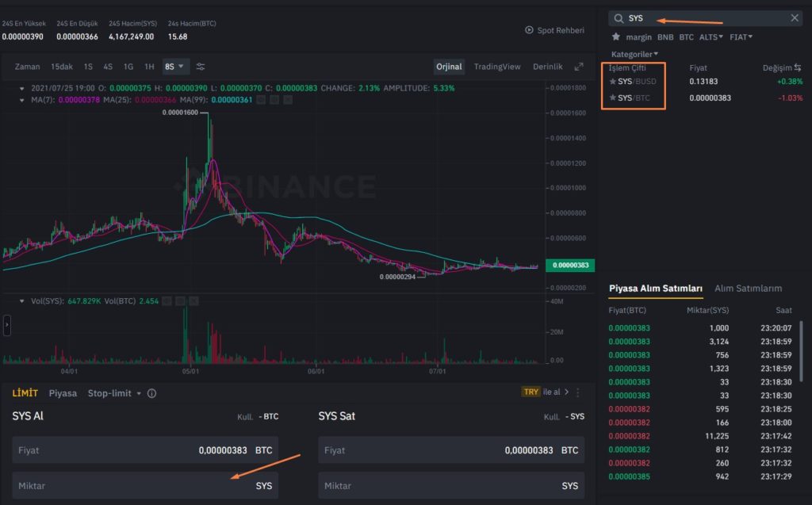This screenshot has height=505, width=812.
Task: Switch Değişim column with swap icon
Action: (x=798, y=68)
